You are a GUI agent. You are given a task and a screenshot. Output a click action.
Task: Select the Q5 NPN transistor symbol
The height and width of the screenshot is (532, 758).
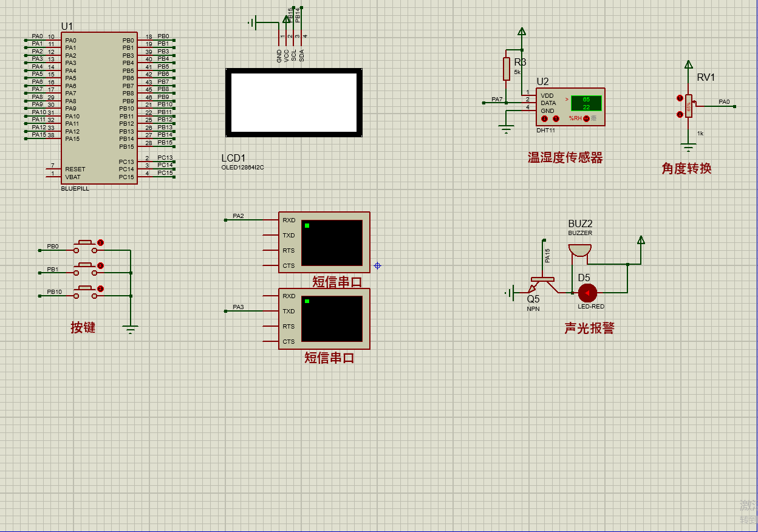click(542, 284)
